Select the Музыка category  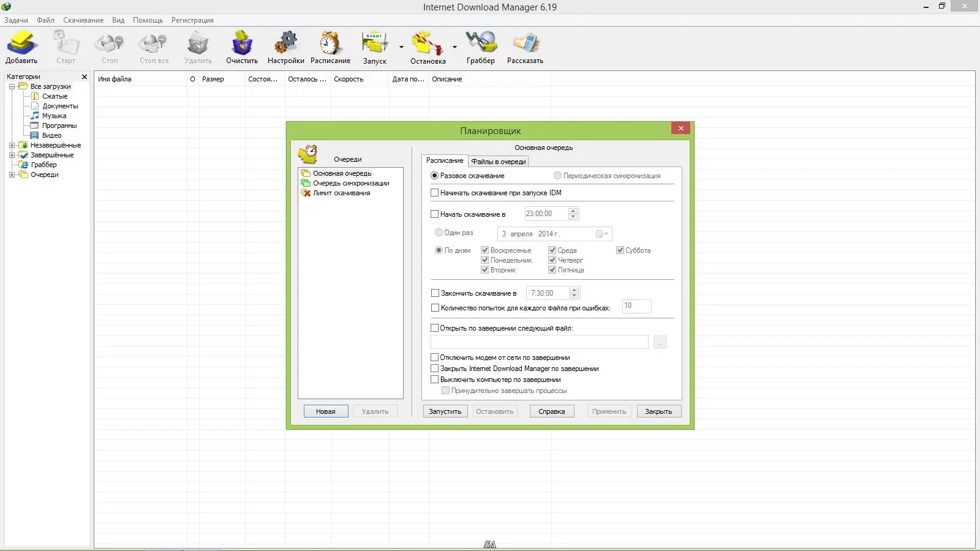(x=54, y=116)
